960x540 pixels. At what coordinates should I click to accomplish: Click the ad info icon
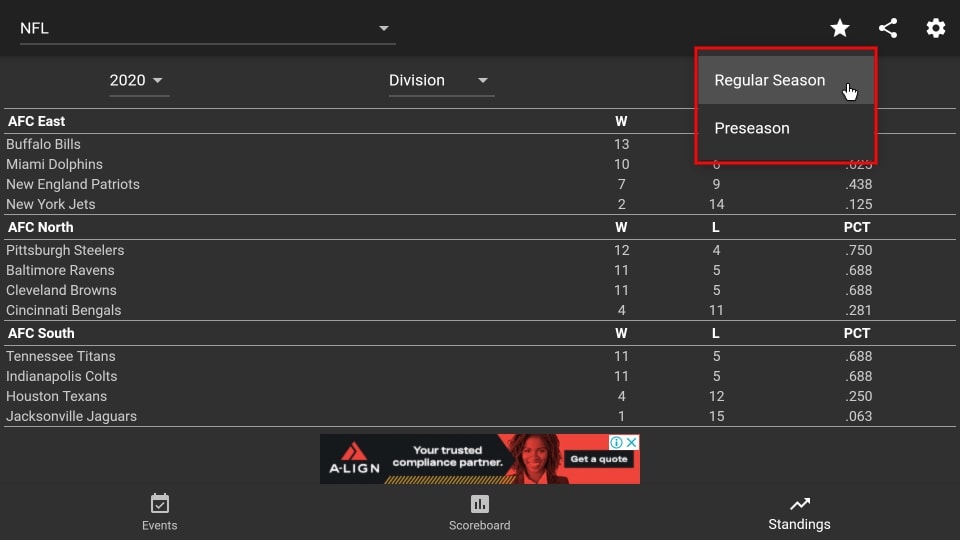click(x=617, y=442)
